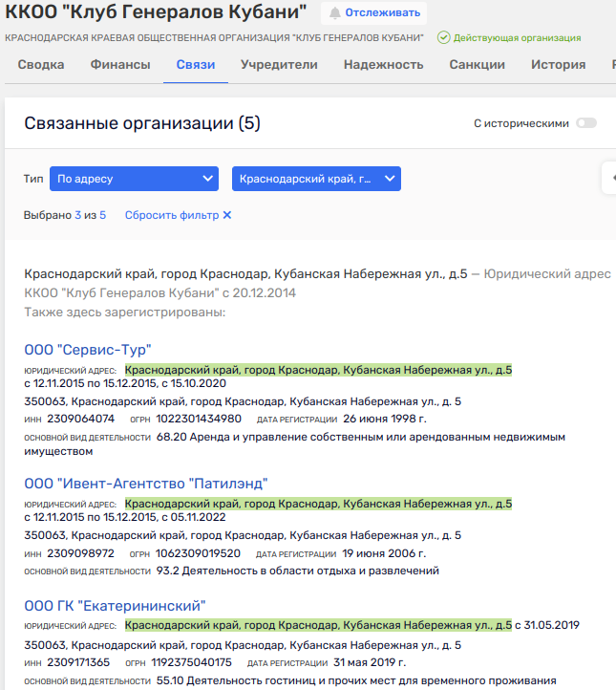Click registration date 19 июня 2006 г.
The height and width of the screenshot is (690, 616).
[384, 553]
